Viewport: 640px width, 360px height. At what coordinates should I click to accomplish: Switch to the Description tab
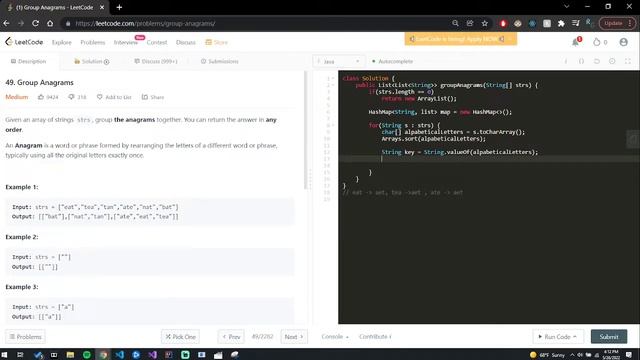point(29,61)
